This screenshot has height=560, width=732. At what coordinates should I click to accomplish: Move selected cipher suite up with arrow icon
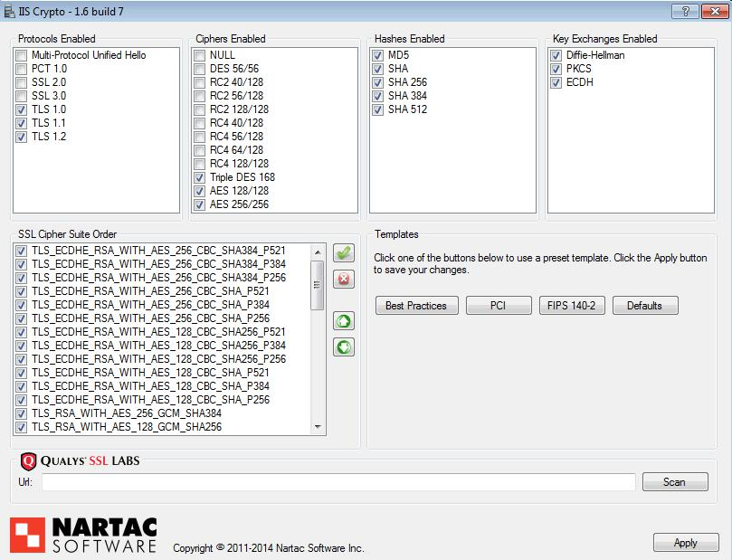pyautogui.click(x=344, y=321)
